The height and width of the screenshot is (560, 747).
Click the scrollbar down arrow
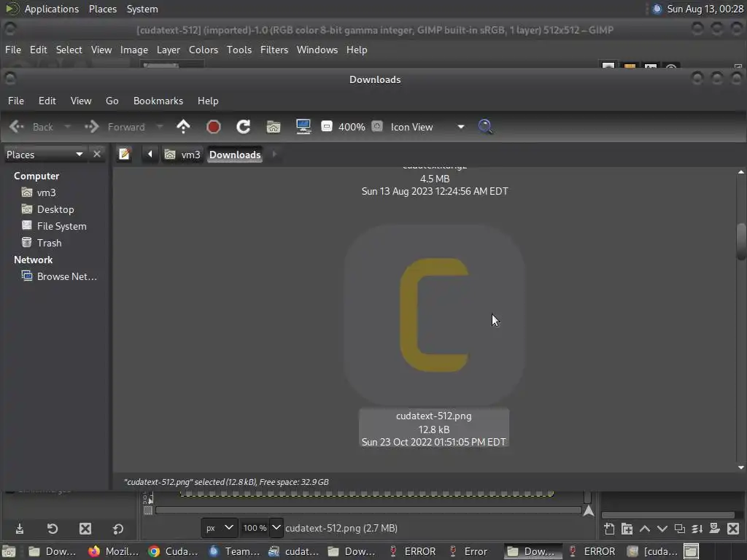741,467
